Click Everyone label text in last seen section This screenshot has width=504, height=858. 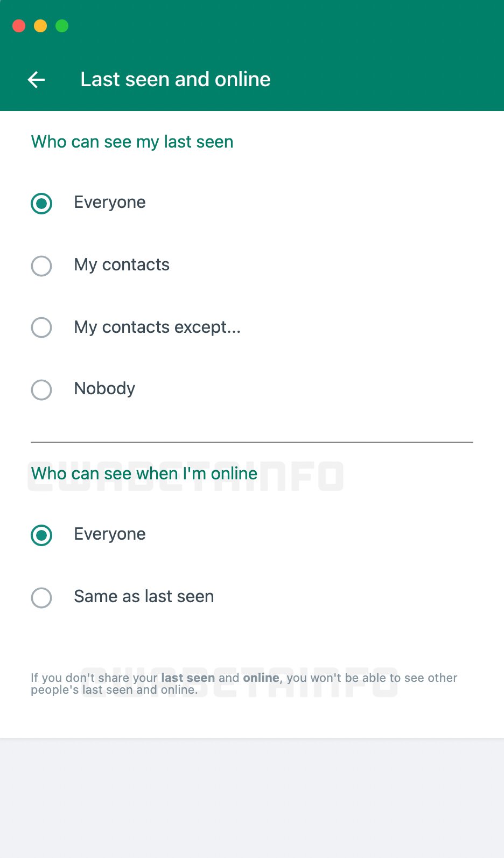click(x=110, y=202)
